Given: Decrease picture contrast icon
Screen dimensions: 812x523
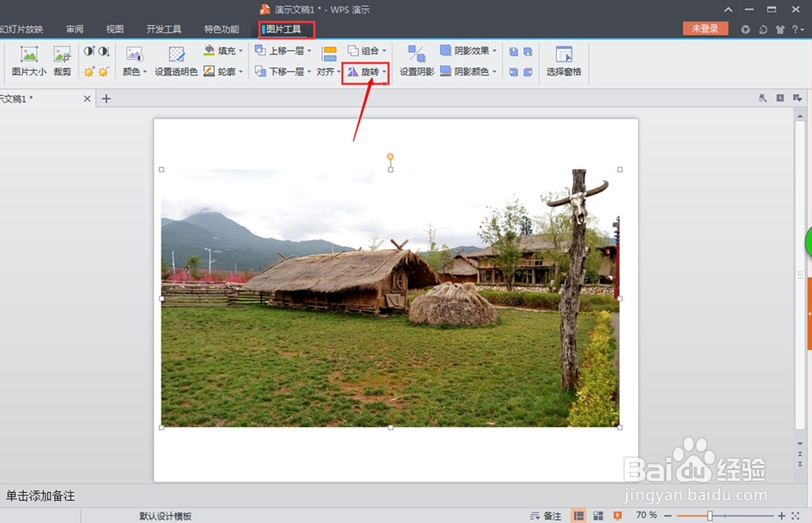Looking at the screenshot, I should [104, 50].
